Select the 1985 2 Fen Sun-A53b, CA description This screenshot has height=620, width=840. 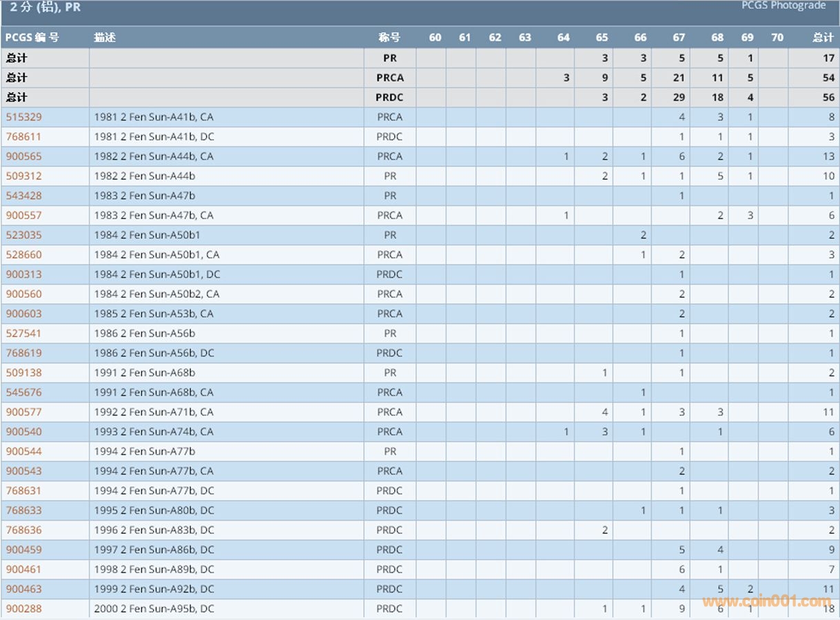(x=154, y=313)
